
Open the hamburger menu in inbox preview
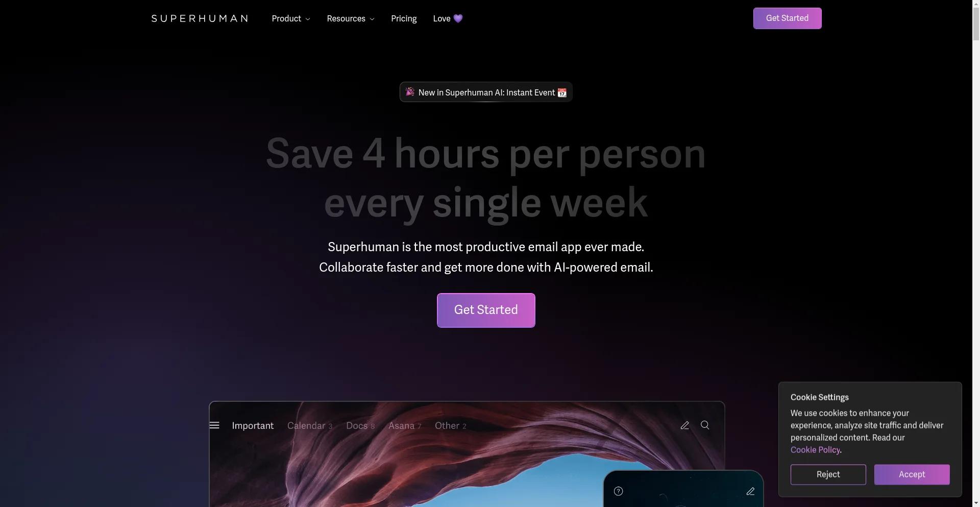coord(214,425)
